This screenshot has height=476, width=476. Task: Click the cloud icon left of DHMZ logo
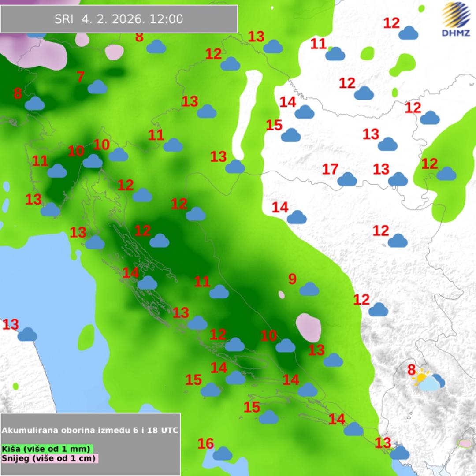coord(408,33)
